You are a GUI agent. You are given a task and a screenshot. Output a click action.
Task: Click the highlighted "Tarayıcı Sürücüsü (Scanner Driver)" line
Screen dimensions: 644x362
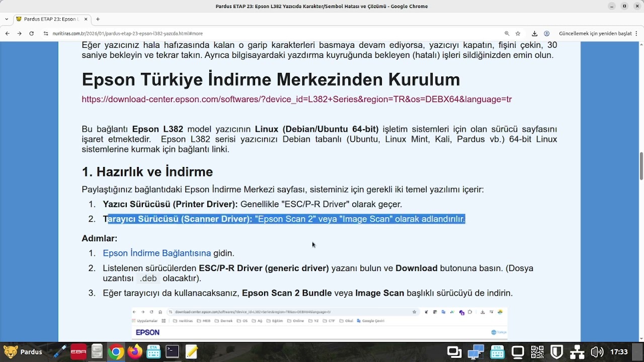tap(284, 219)
